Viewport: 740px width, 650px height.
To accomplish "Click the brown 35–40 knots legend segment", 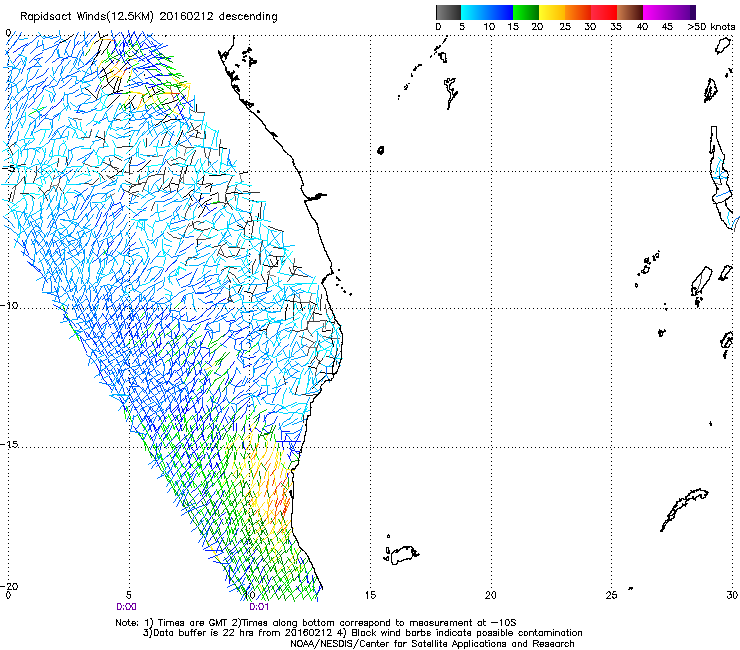I will 630,12.
